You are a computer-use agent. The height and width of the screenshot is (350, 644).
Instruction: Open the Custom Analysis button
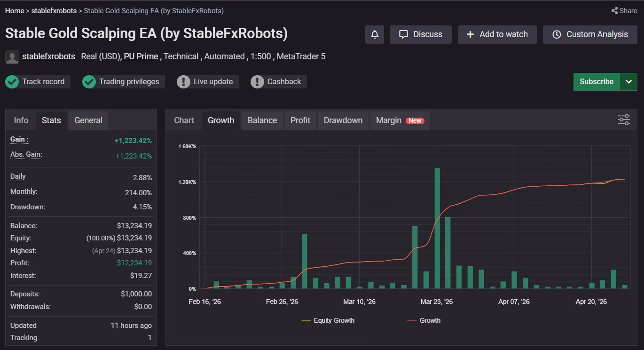590,34
